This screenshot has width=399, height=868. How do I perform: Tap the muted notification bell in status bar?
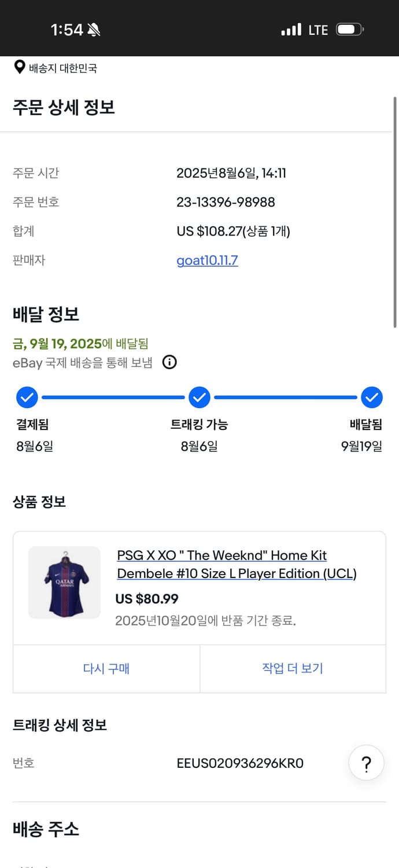93,28
